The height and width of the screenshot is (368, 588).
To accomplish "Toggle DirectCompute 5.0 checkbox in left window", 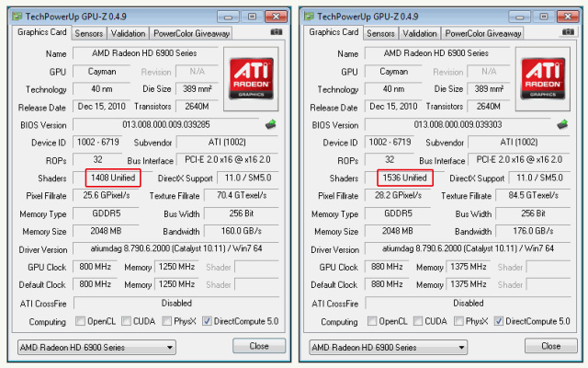I will [207, 321].
